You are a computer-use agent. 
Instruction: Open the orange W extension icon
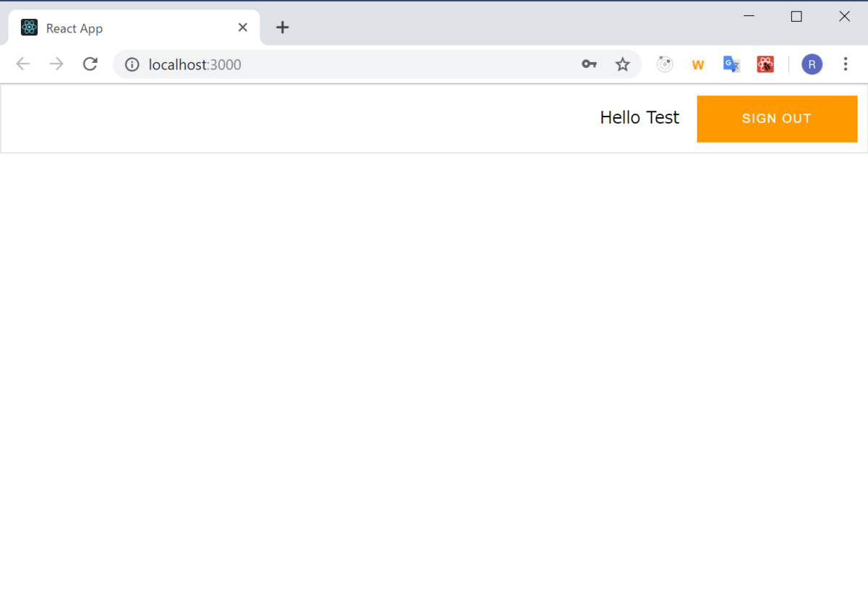pyautogui.click(x=698, y=64)
